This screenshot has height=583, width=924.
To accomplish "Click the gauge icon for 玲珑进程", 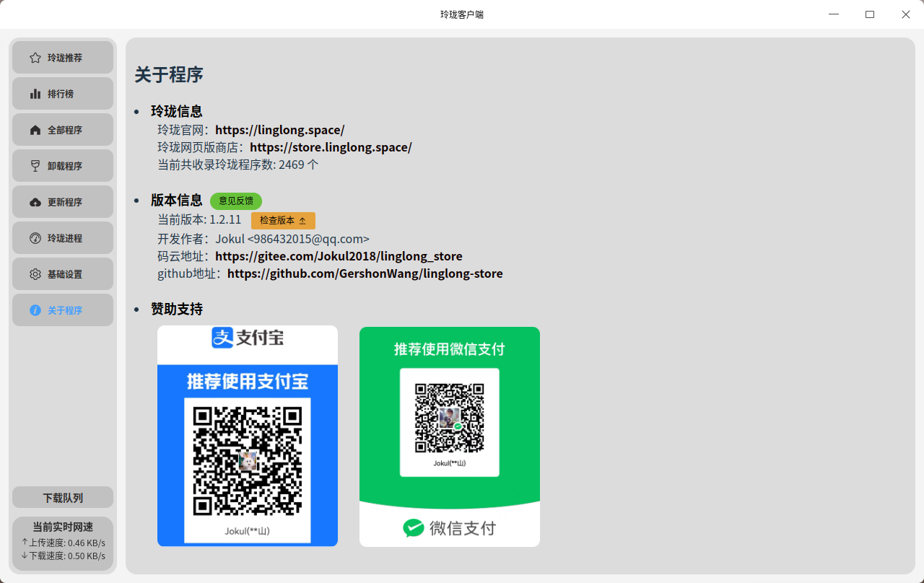I will coord(35,238).
